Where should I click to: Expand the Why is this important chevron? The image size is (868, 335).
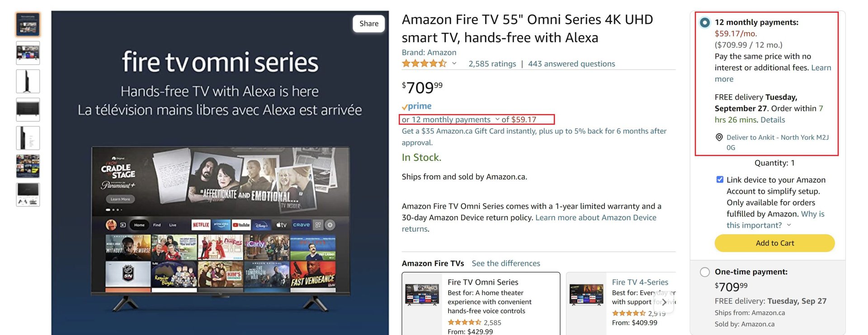coord(789,225)
